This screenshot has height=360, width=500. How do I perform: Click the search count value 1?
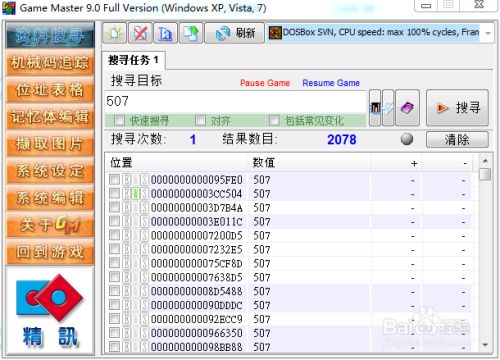(x=193, y=139)
